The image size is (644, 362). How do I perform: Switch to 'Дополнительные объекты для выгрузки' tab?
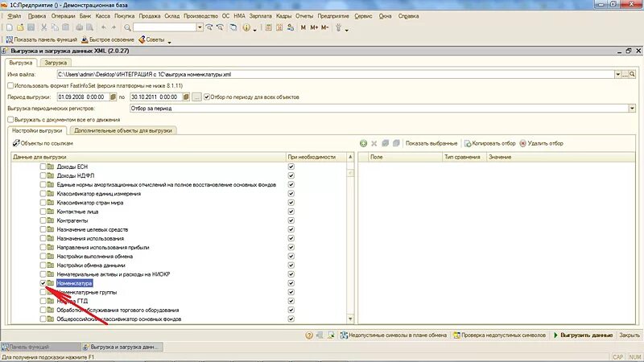123,130
